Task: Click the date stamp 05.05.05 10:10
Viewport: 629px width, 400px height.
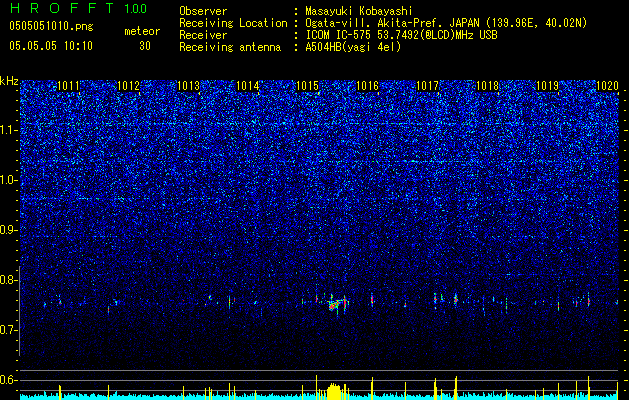Action: point(51,46)
